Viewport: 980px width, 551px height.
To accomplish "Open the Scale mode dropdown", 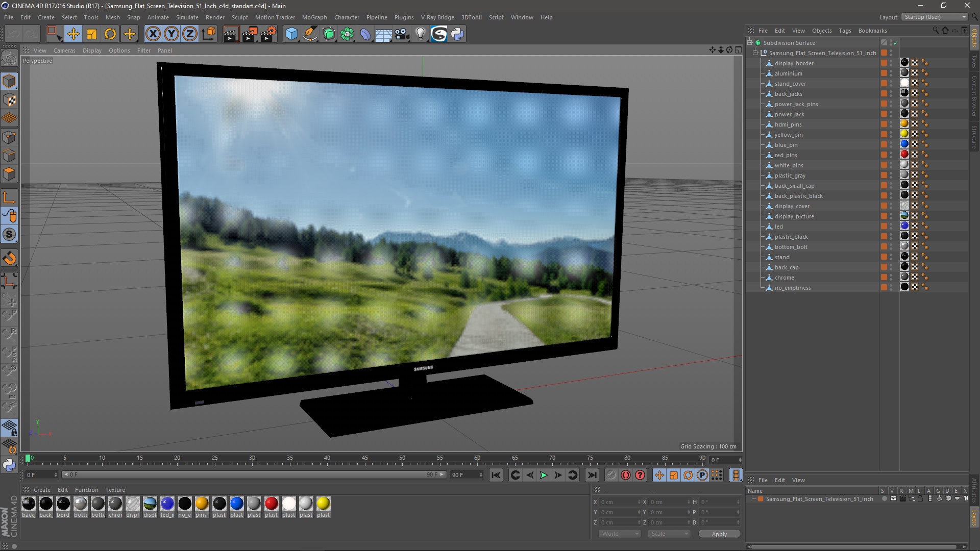I will (669, 534).
